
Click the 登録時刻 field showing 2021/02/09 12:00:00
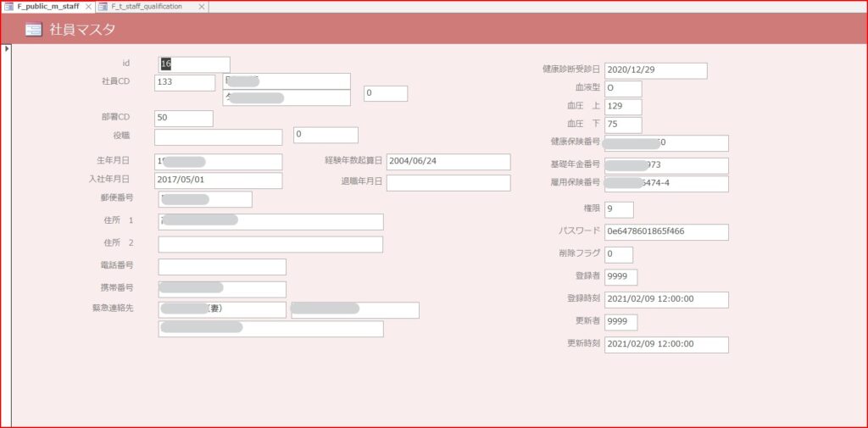666,299
